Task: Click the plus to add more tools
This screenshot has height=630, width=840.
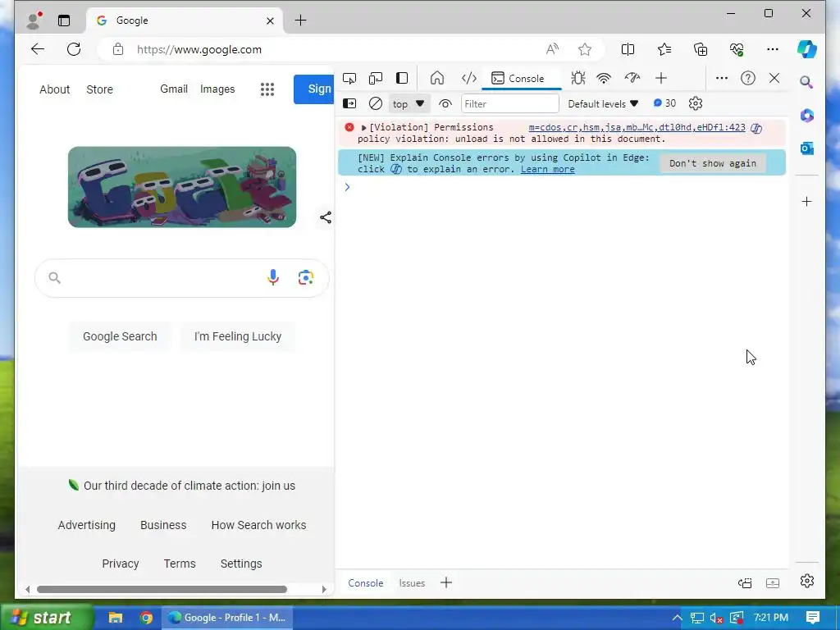Action: tap(661, 78)
